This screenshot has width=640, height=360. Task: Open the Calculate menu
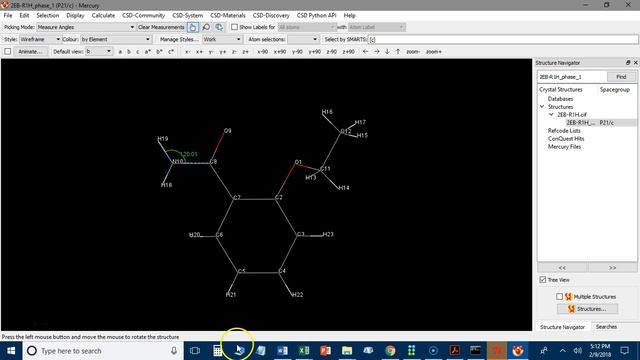103,15
